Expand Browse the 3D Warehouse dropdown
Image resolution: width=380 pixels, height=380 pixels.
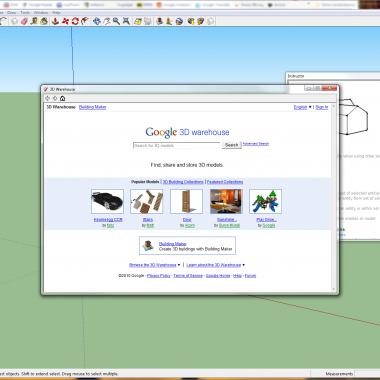(155, 265)
